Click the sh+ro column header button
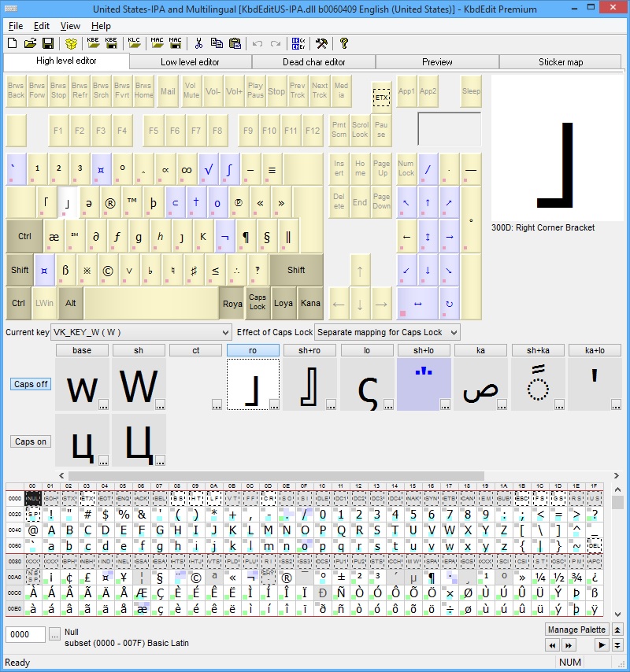This screenshot has width=630, height=672. pos(309,351)
